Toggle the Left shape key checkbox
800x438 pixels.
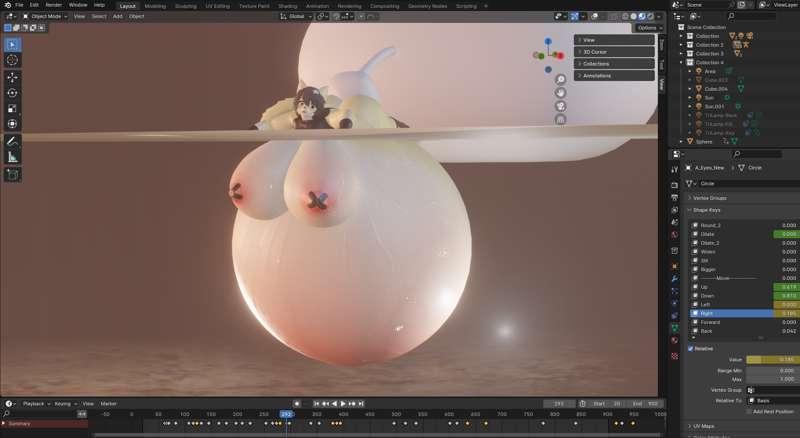click(695, 304)
